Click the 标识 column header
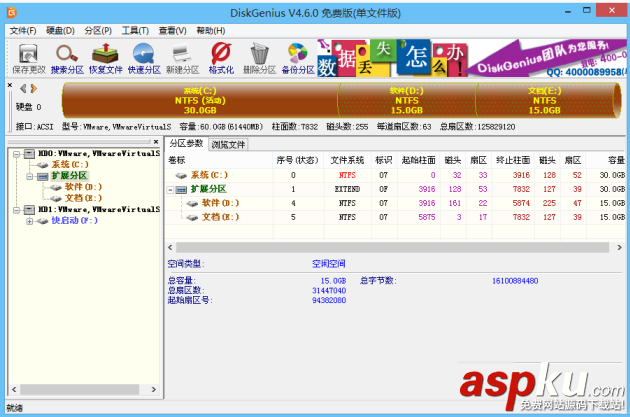The height and width of the screenshot is (417, 630). pyautogui.click(x=384, y=160)
